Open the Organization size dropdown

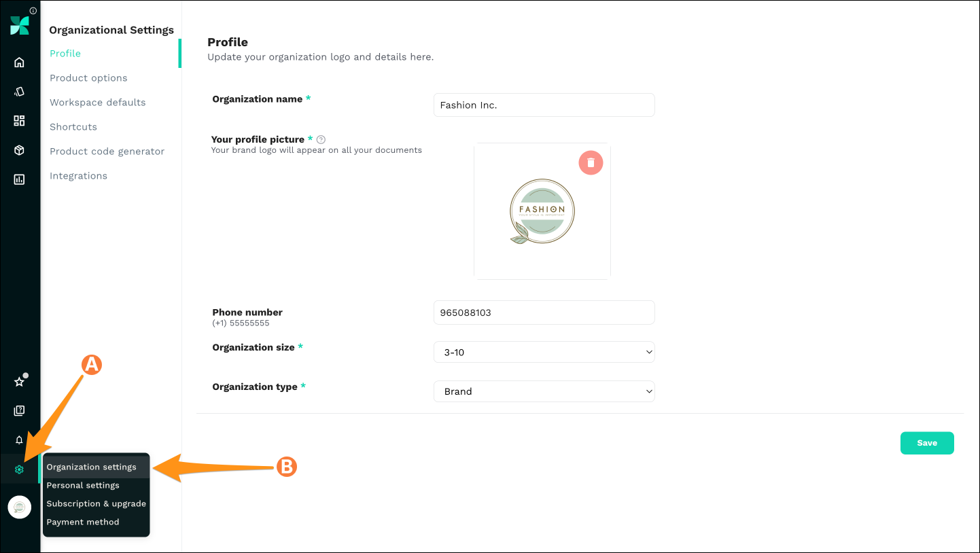pos(544,352)
